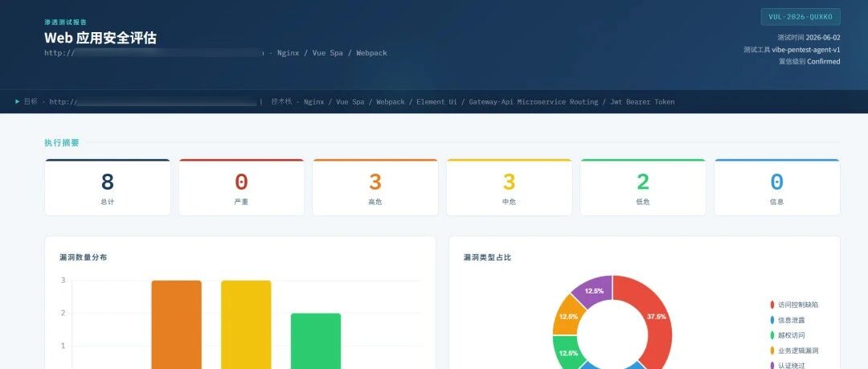This screenshot has height=369, width=868.
Task: Click the VUL-2026-QUXKO report ID badge
Action: 800,17
